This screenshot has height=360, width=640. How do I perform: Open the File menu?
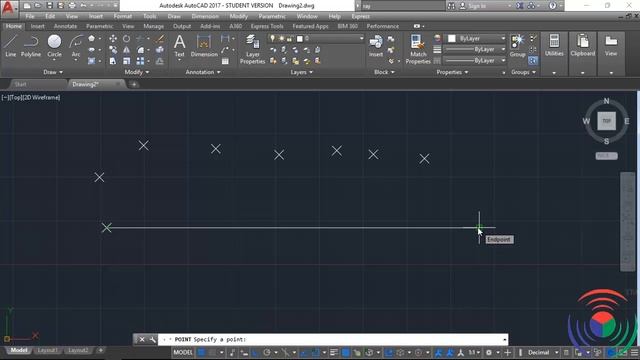tap(30, 16)
